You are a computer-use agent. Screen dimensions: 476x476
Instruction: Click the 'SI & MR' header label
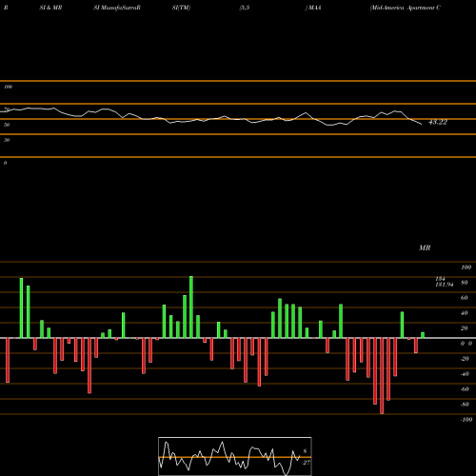(50, 8)
